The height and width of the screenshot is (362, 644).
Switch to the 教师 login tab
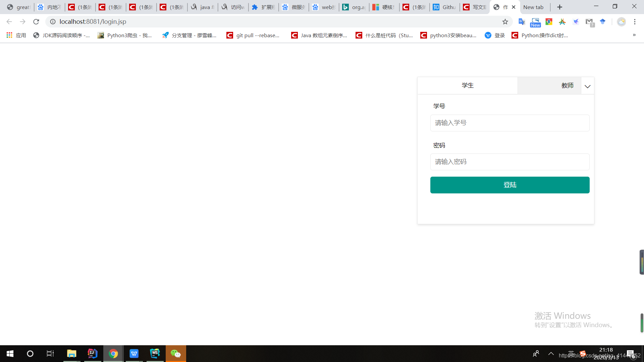click(x=568, y=85)
